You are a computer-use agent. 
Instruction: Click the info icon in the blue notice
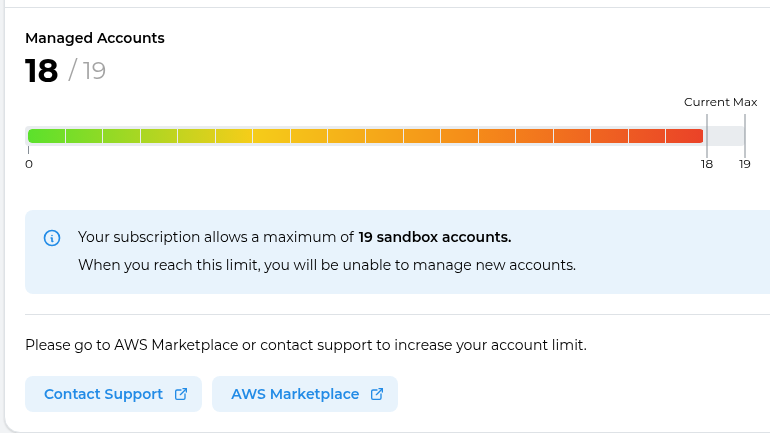click(x=53, y=238)
